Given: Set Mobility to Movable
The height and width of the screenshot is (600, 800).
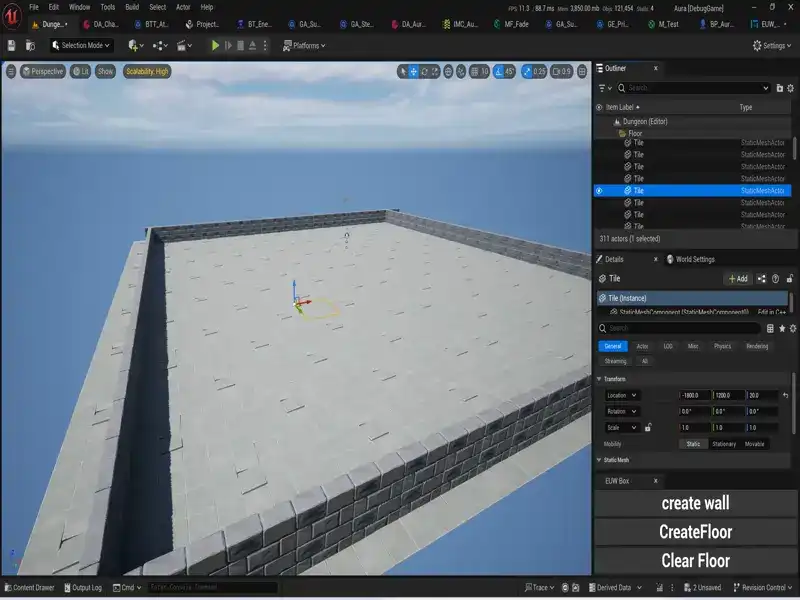Looking at the screenshot, I should point(754,443).
